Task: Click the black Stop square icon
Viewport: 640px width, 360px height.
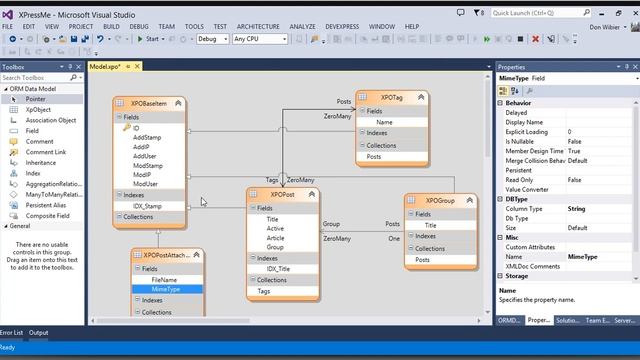Action: tap(520, 39)
